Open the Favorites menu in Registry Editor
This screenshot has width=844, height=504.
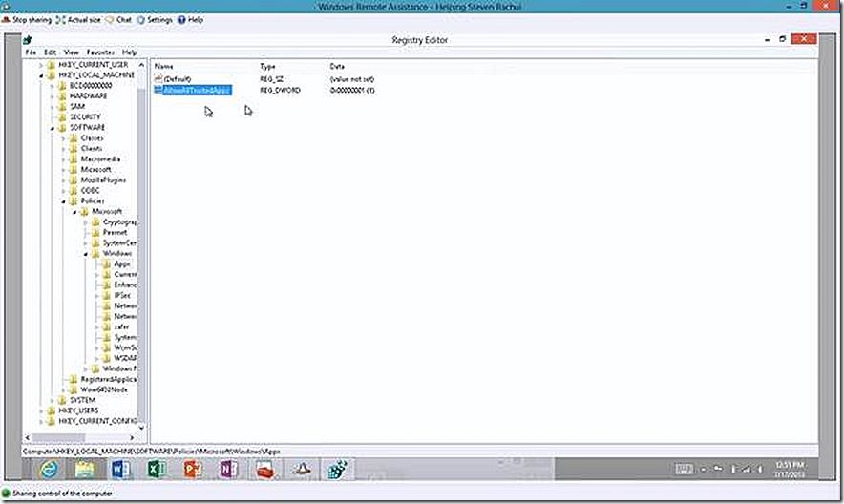tap(100, 52)
